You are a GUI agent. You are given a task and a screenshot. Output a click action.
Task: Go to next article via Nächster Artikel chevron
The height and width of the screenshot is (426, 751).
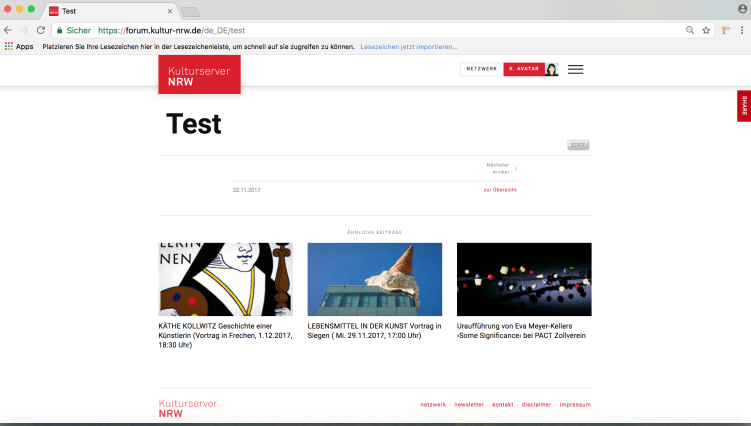515,168
